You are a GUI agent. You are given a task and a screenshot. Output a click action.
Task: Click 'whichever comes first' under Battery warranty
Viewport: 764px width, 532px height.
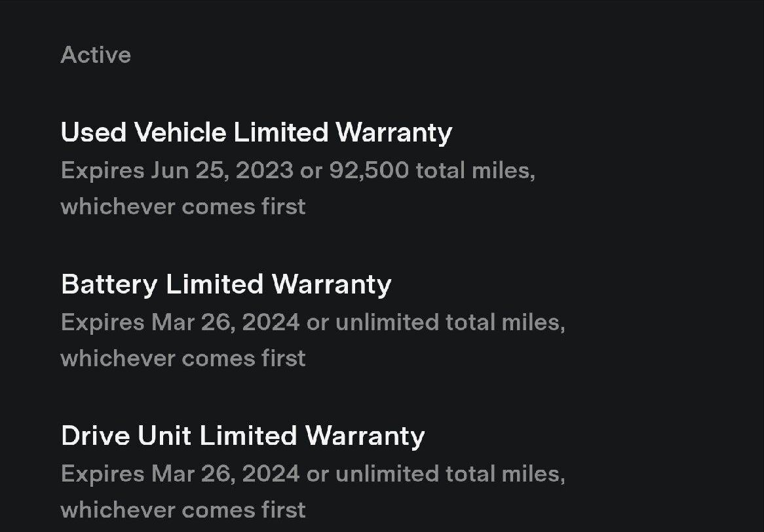tap(183, 358)
